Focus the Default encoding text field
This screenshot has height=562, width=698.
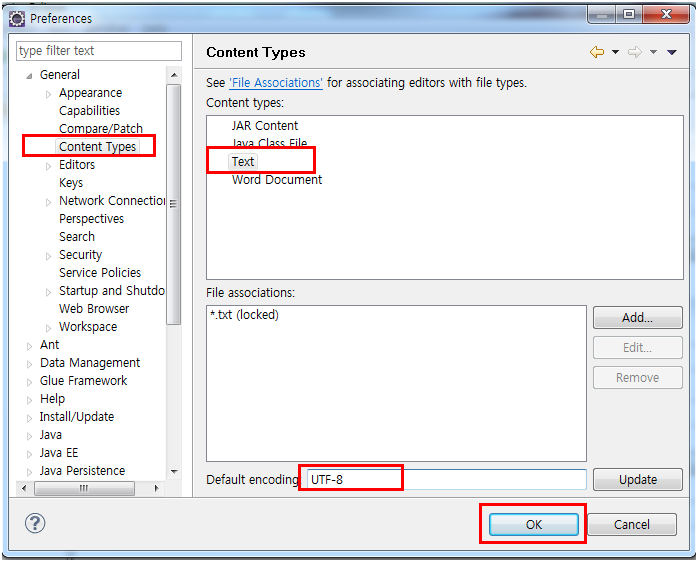click(445, 479)
